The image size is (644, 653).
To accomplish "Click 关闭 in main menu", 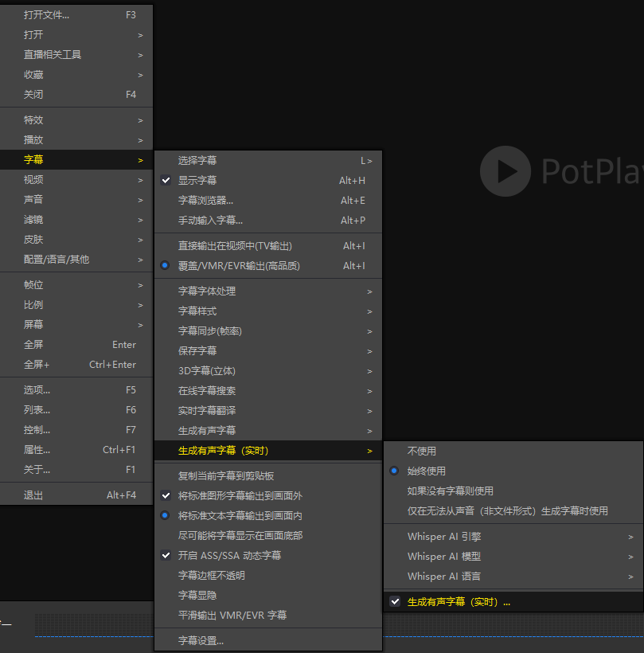I will pyautogui.click(x=76, y=95).
